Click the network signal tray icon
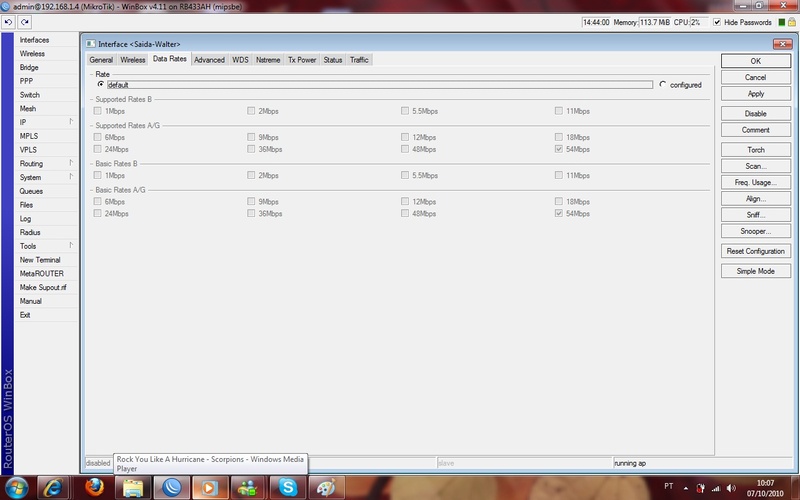This screenshot has width=800, height=500. point(716,488)
